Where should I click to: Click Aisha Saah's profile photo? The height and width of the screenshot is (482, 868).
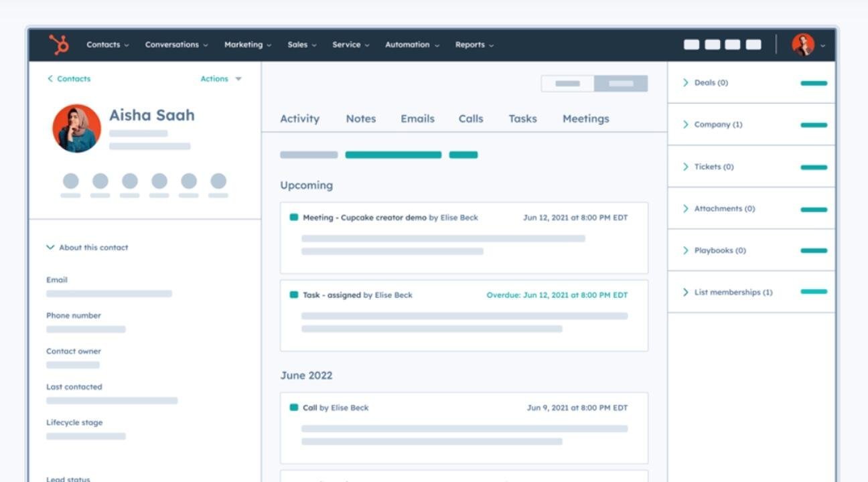click(x=76, y=128)
